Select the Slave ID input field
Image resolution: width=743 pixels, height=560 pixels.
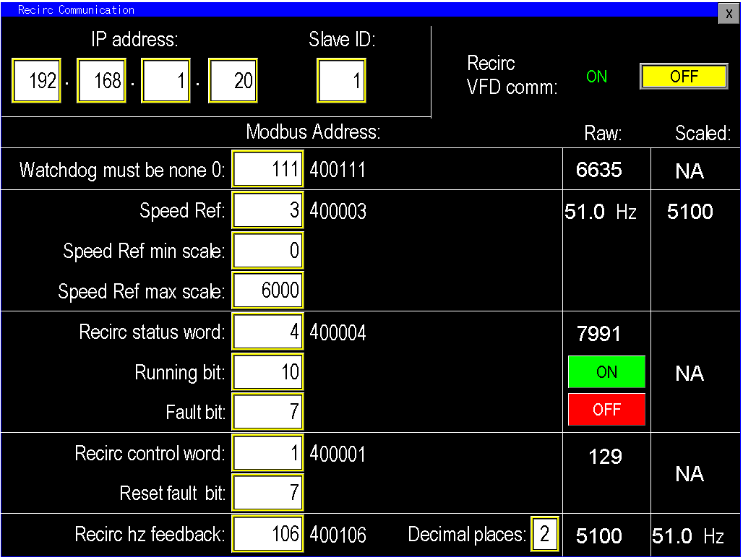point(341,80)
